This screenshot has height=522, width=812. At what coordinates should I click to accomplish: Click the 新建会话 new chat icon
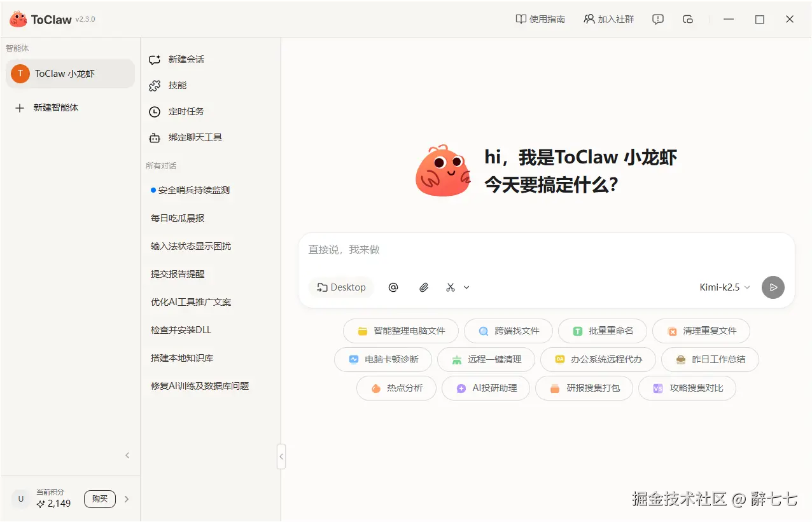pyautogui.click(x=155, y=60)
